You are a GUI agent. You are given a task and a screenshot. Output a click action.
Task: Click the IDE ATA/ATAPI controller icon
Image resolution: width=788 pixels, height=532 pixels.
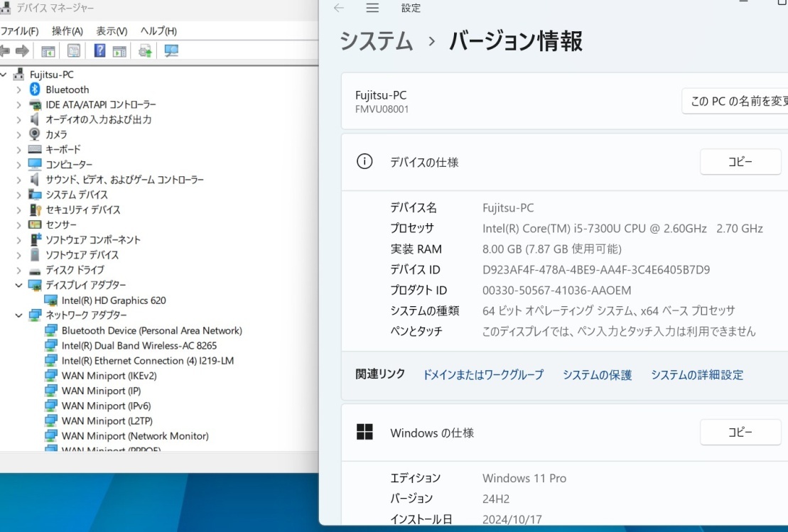[x=35, y=104]
